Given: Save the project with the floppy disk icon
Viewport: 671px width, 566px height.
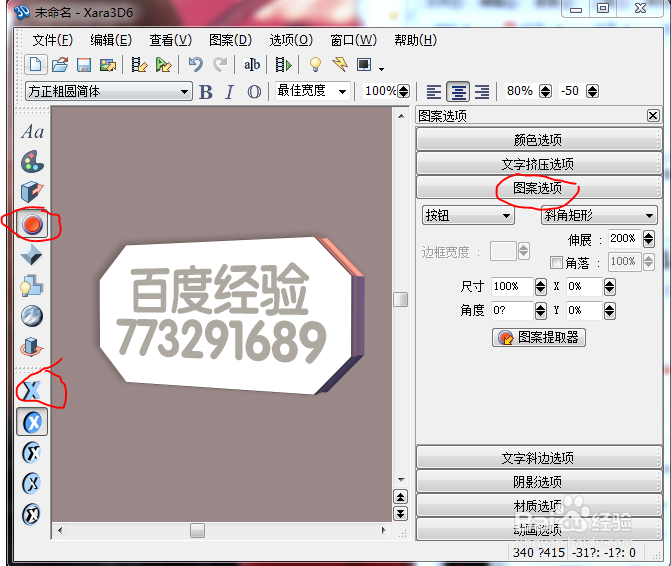Looking at the screenshot, I should (x=84, y=65).
